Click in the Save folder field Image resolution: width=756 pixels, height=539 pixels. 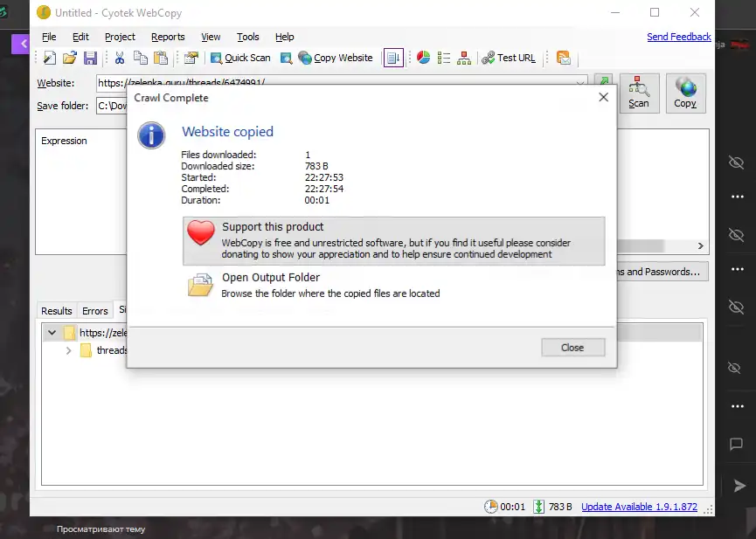[113, 106]
